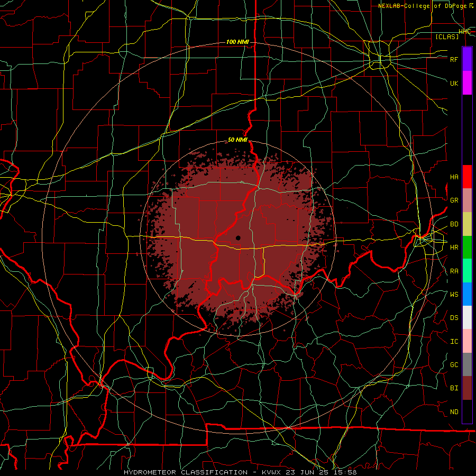Select the salmon GR legend swatch

pyautogui.click(x=467, y=200)
